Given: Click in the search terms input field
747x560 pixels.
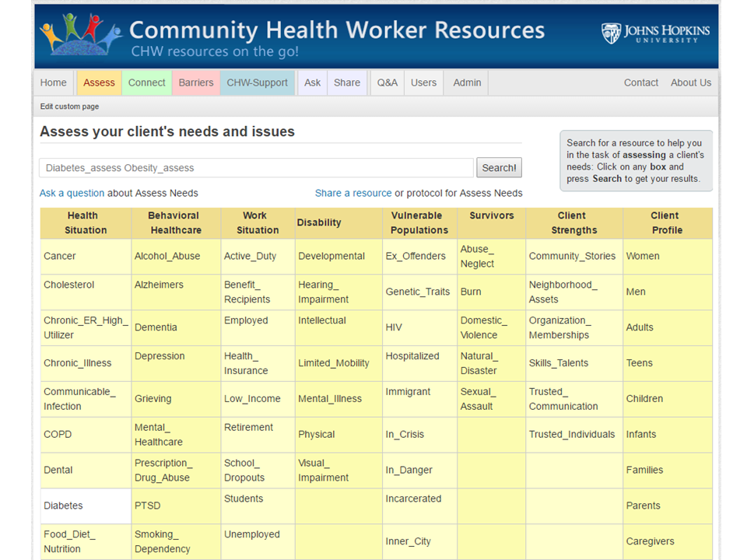Looking at the screenshot, I should [x=256, y=168].
